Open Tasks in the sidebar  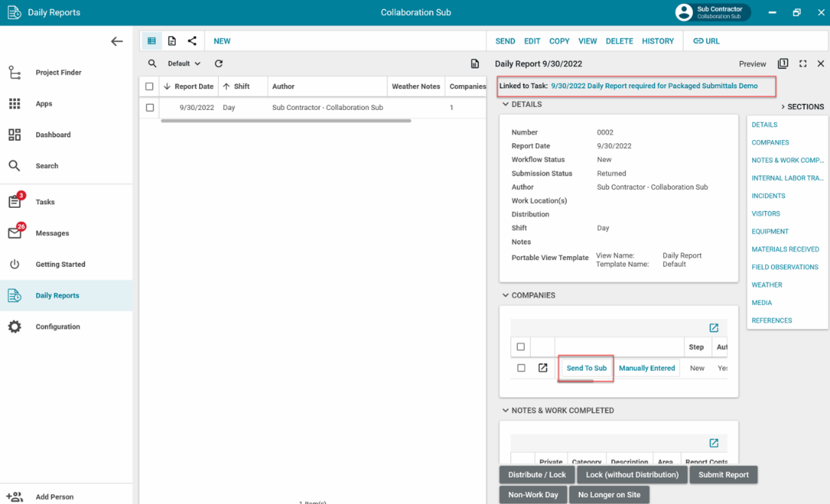pos(45,202)
